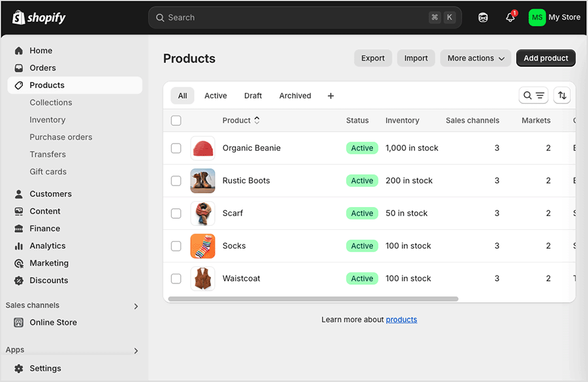
Task: Open Transfers in the sidebar
Action: click(x=48, y=154)
